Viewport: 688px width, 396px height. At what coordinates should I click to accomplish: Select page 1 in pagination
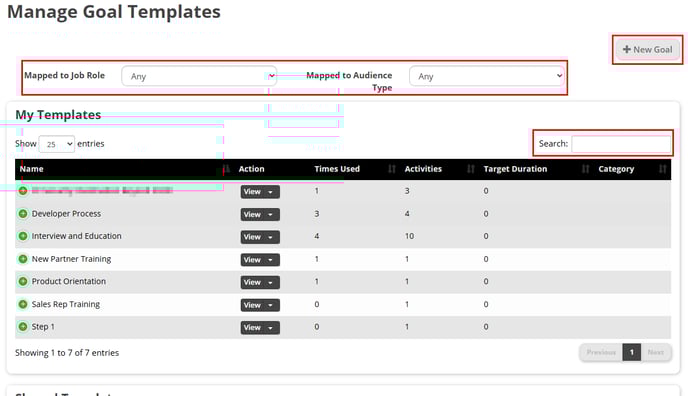[631, 352]
